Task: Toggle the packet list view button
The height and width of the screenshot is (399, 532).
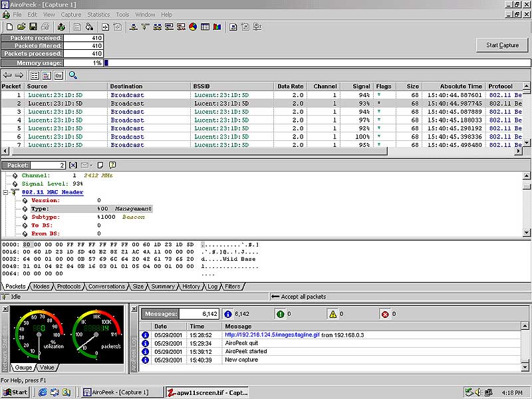Action: tap(35, 75)
